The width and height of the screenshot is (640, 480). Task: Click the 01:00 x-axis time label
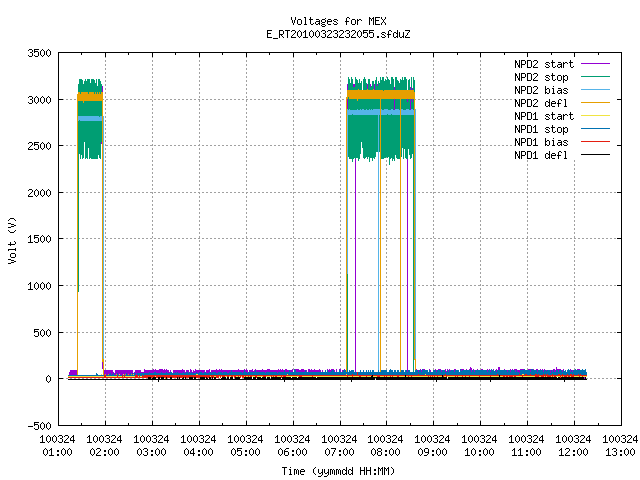coord(57,453)
